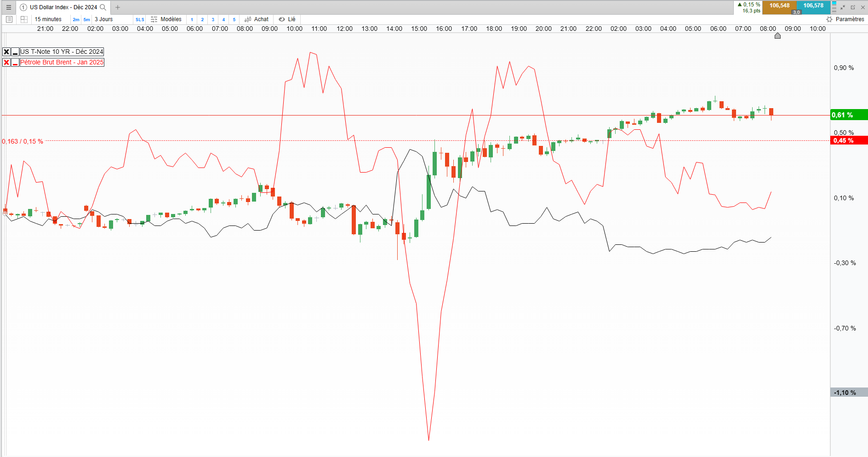Close the chart window
Viewport: 868px width, 457px height.
point(862,7)
